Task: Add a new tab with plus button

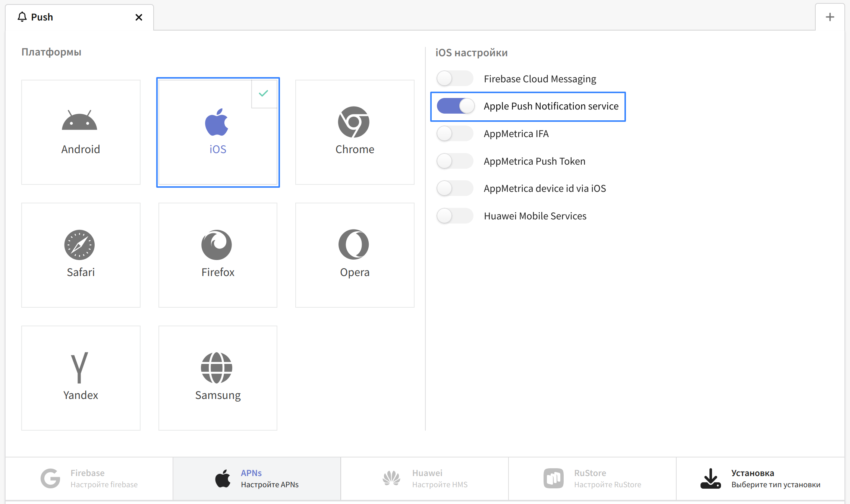Action: (x=829, y=17)
